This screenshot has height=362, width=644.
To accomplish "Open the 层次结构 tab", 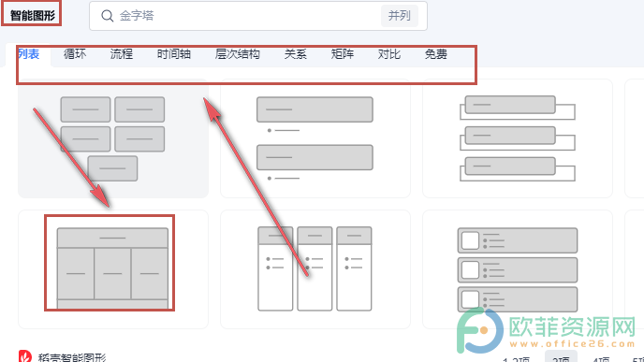I will 238,53.
